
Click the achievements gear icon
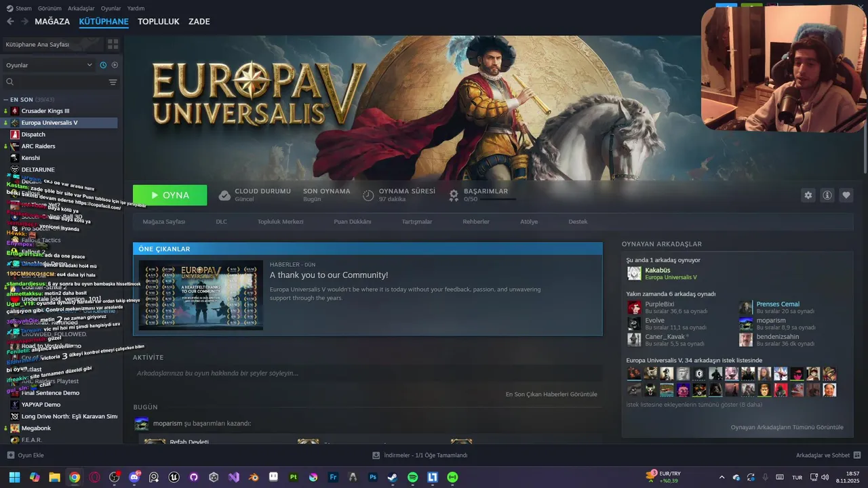(x=454, y=195)
